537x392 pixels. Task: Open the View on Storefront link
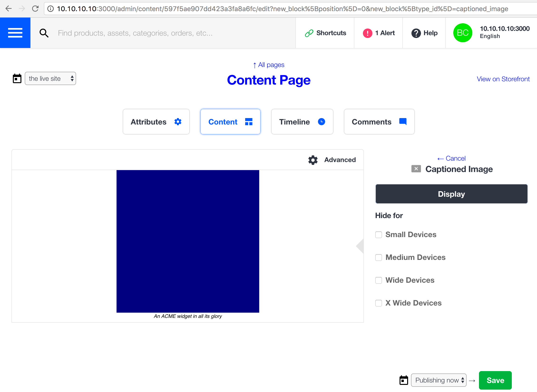(x=503, y=79)
